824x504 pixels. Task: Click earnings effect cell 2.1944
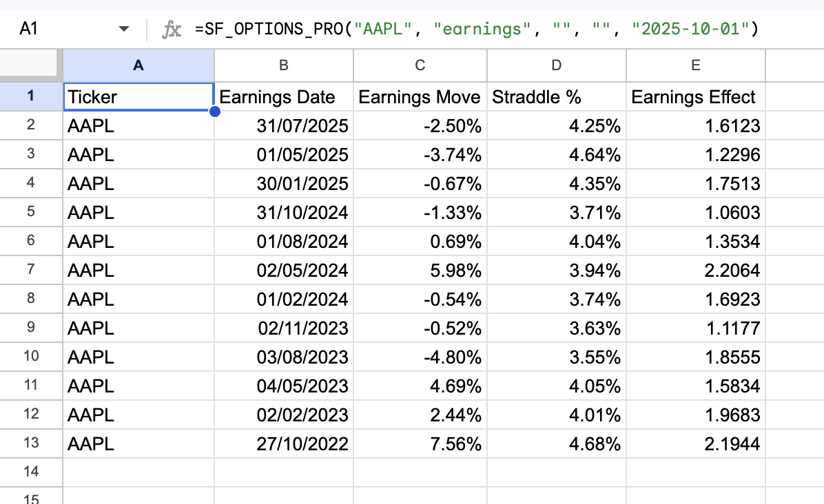696,443
